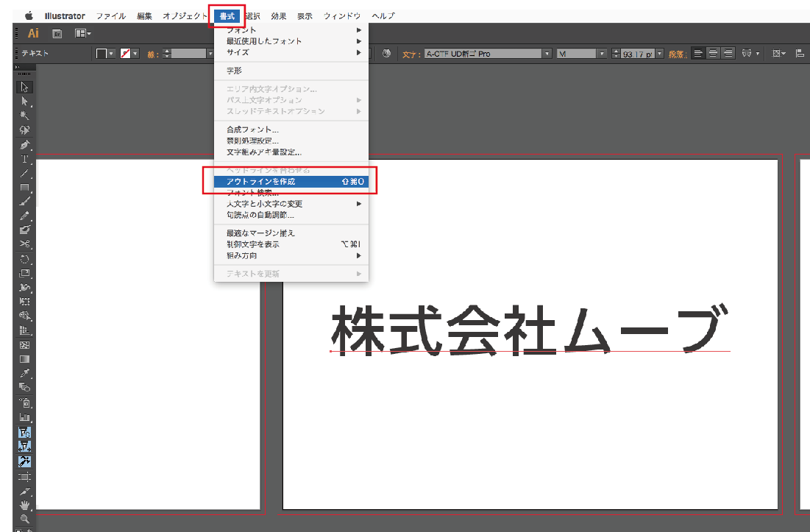
Task: Open the arrange documents layout dropdown
Action: click(x=82, y=34)
